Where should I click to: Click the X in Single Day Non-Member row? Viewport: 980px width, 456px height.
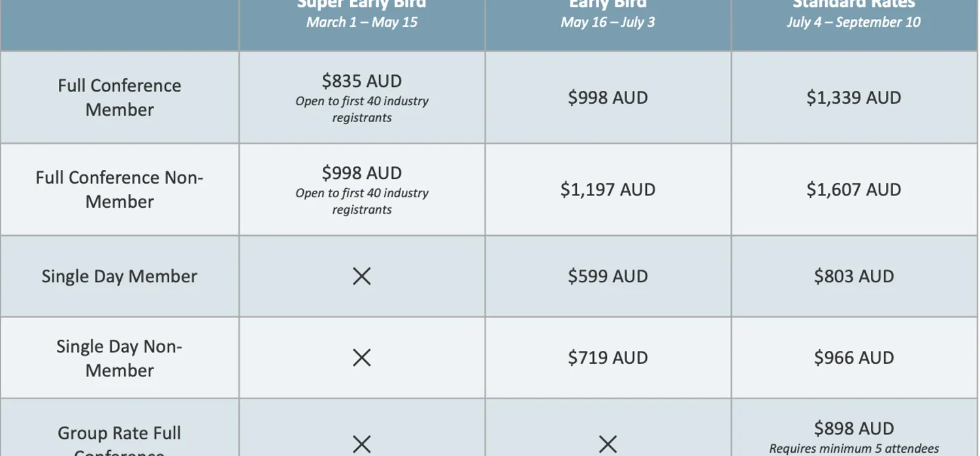tap(361, 357)
